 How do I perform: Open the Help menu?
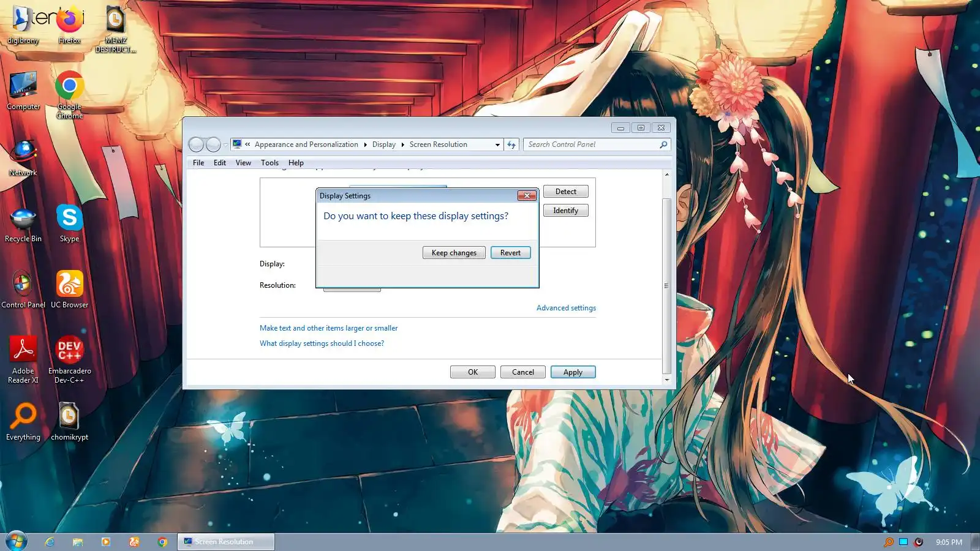point(296,163)
